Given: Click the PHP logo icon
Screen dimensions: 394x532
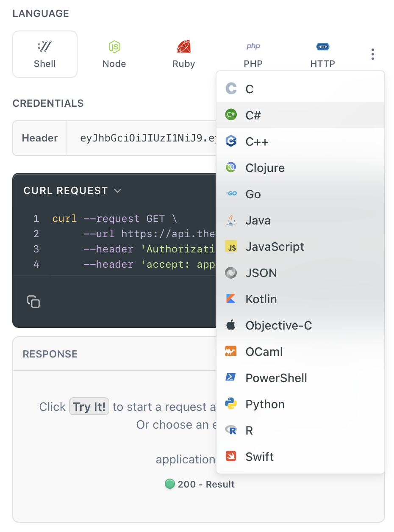Looking at the screenshot, I should (x=253, y=46).
